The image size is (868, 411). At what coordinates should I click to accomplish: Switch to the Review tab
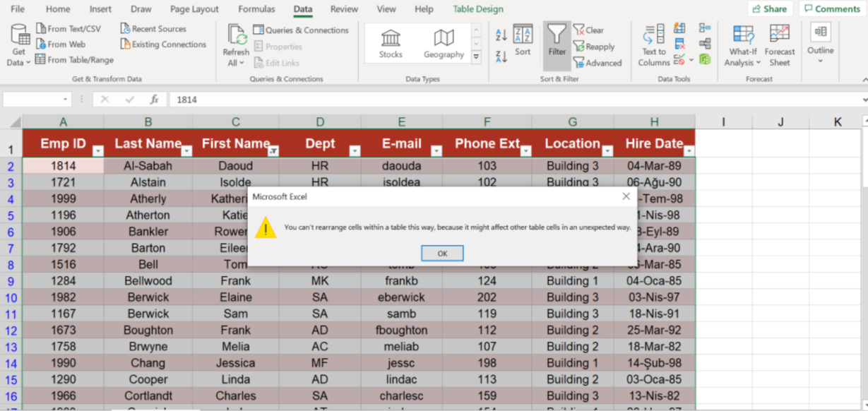(x=344, y=9)
